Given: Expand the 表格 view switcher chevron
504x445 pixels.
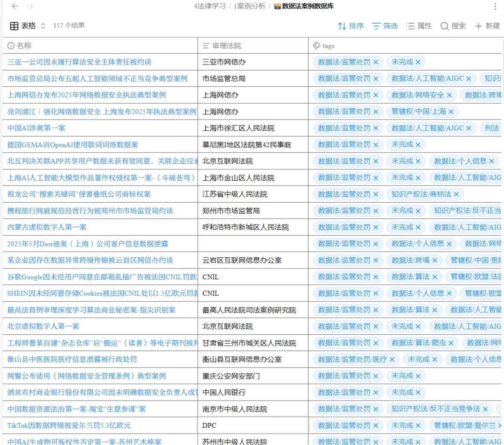Looking at the screenshot, I should pyautogui.click(x=43, y=26).
